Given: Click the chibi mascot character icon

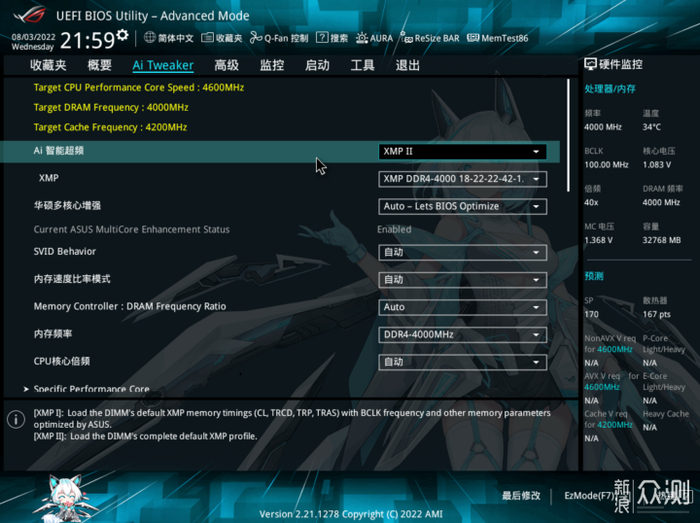Looking at the screenshot, I should pyautogui.click(x=64, y=497).
